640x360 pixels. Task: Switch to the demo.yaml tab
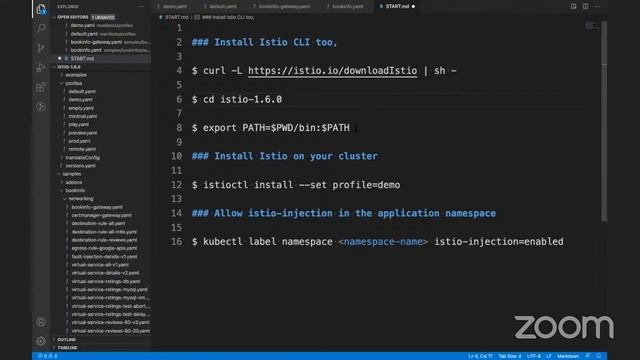click(x=174, y=7)
